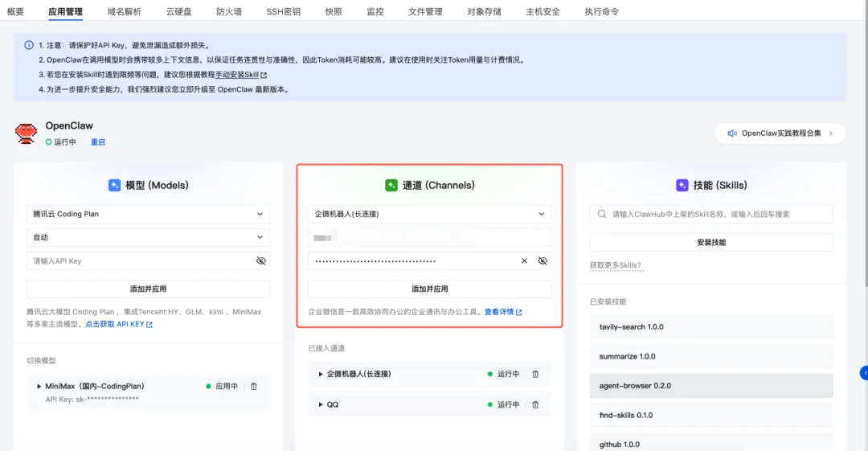The width and height of the screenshot is (868, 451).
Task: Delete the MiniMax model with the trash icon
Action: pyautogui.click(x=253, y=386)
